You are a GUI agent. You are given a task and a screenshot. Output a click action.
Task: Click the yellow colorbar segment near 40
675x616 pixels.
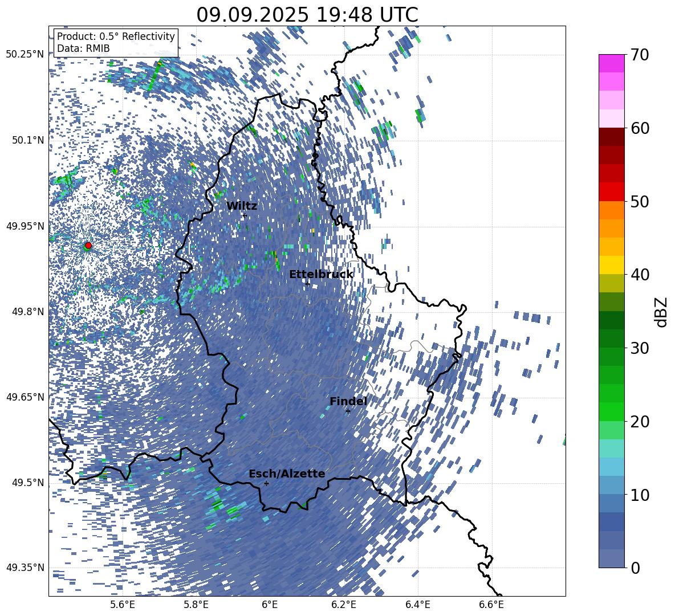pos(611,265)
